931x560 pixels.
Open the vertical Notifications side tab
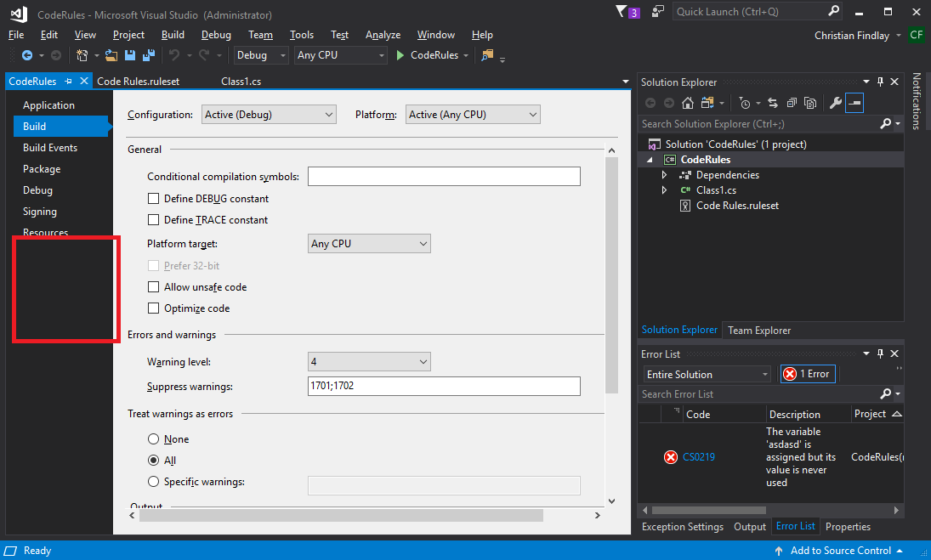[x=917, y=101]
